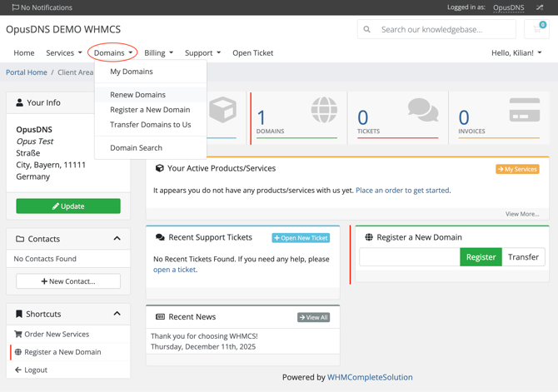
Task: Click the shopping cart icon
Action: 536,29
